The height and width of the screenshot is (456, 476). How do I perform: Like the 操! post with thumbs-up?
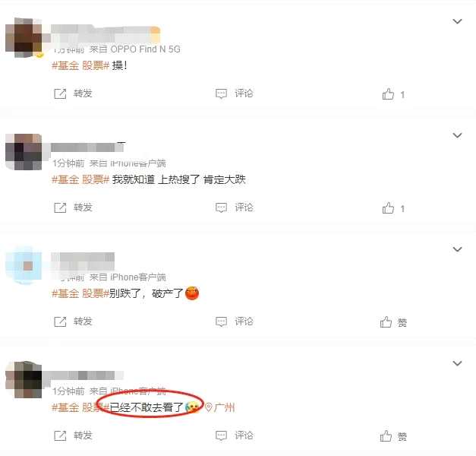[x=388, y=94]
